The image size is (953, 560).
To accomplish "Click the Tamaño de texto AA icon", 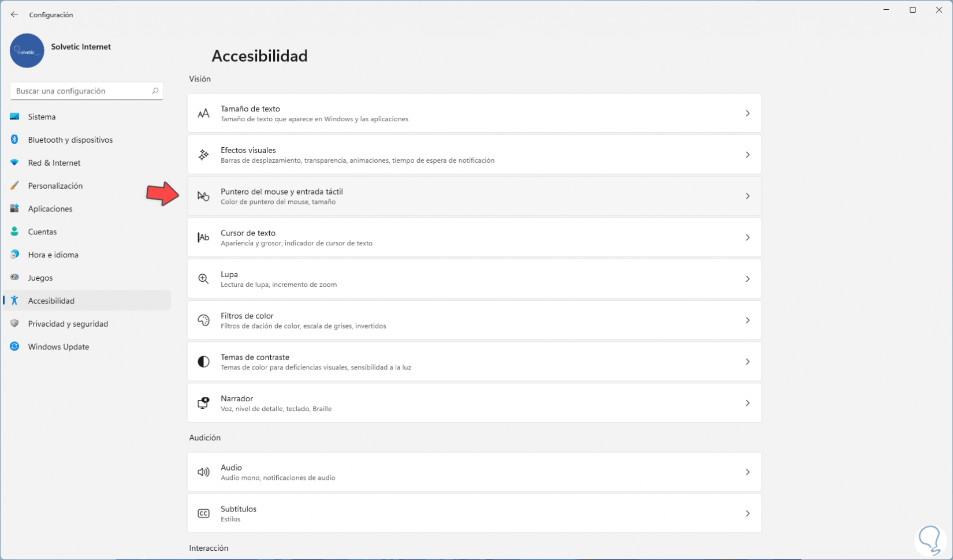I will [x=203, y=114].
